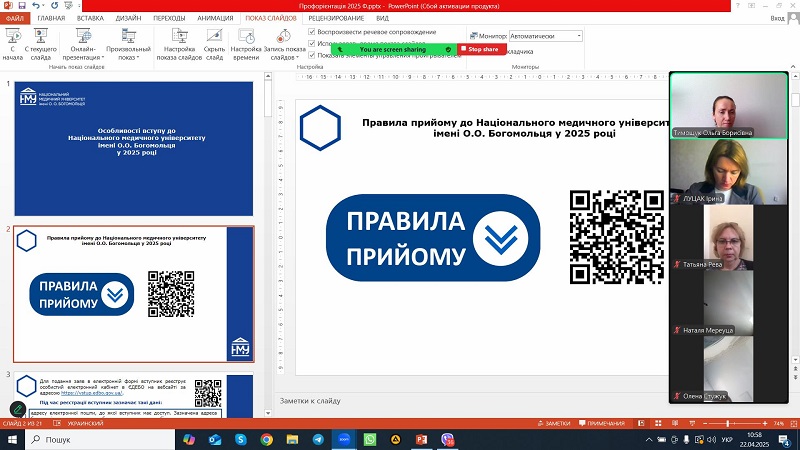Open Set Up Slide Show (Настройка показа слайдов)
The width and height of the screenshot is (800, 450).
tap(179, 44)
